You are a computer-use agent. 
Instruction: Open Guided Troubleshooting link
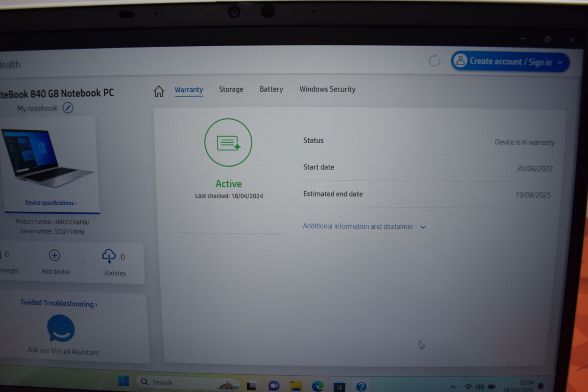59,303
